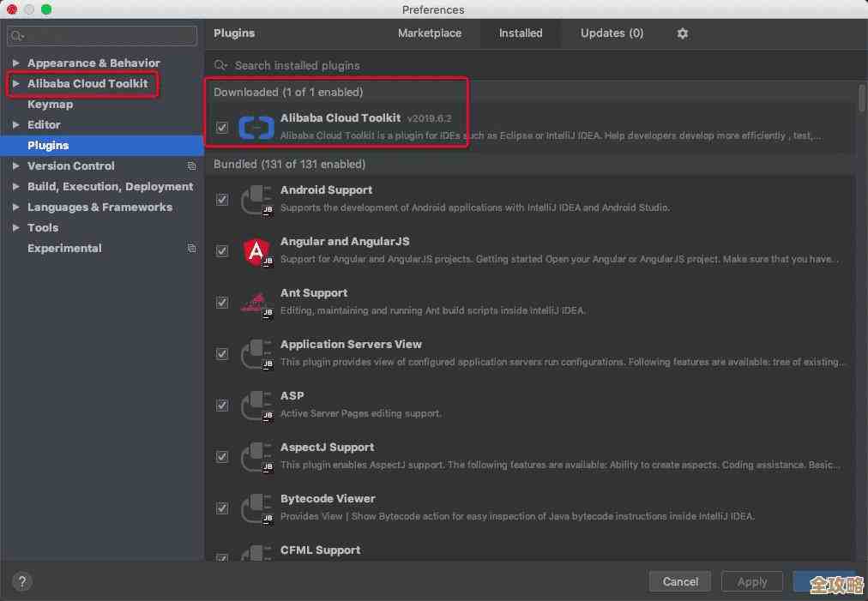
Task: Click the Android Support plugin icon
Action: pyautogui.click(x=256, y=199)
